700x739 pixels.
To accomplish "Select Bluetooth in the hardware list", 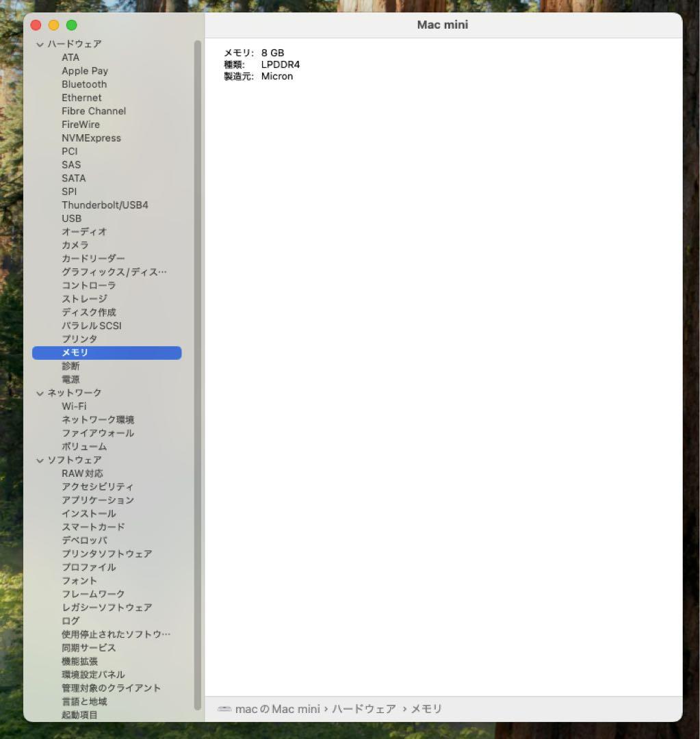I will pyautogui.click(x=84, y=84).
